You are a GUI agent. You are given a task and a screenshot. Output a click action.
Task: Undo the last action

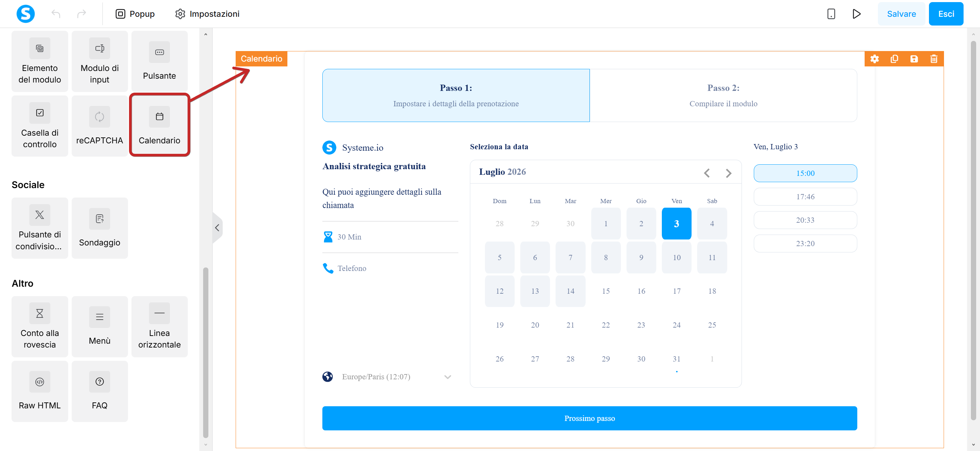(56, 14)
